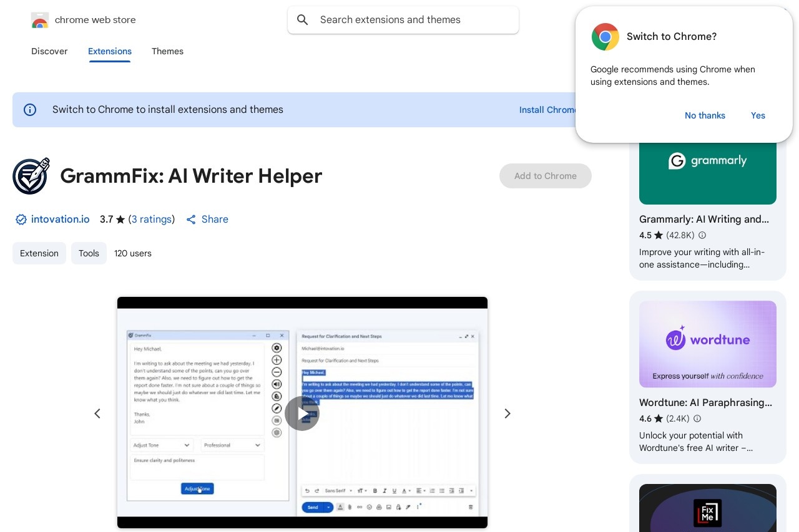Click the Tools category chip
Image resolution: width=799 pixels, height=532 pixels.
pyautogui.click(x=89, y=253)
